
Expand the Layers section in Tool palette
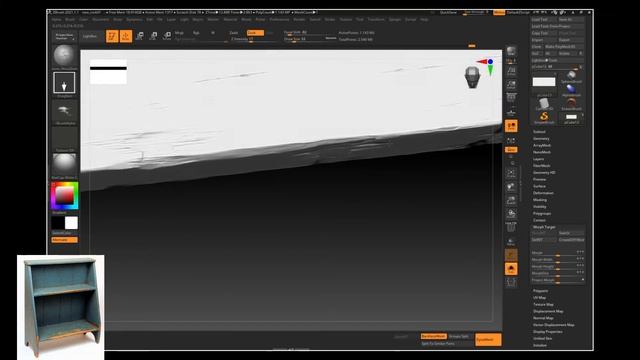click(x=538, y=159)
